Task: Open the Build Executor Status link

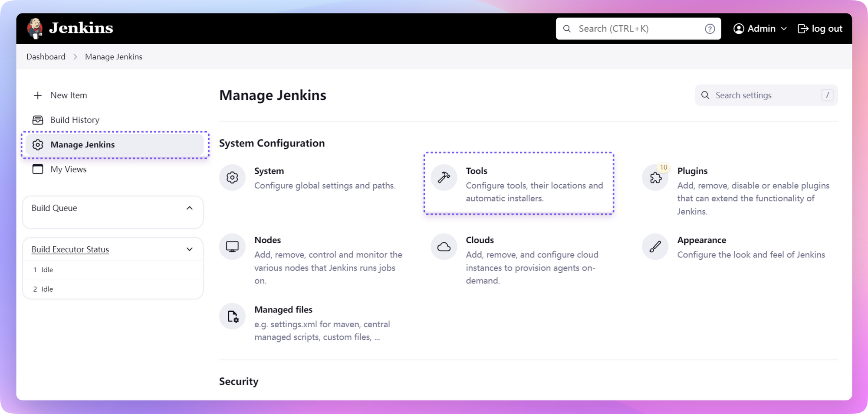Action: pyautogui.click(x=70, y=249)
